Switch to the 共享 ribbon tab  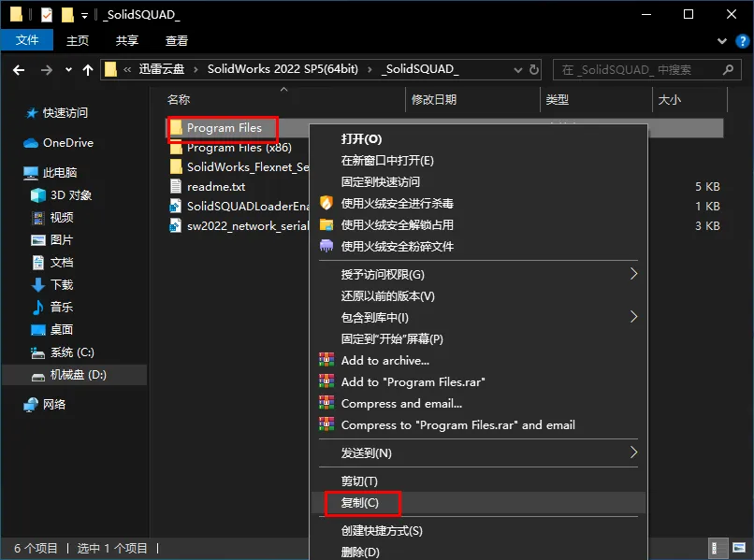tap(127, 41)
